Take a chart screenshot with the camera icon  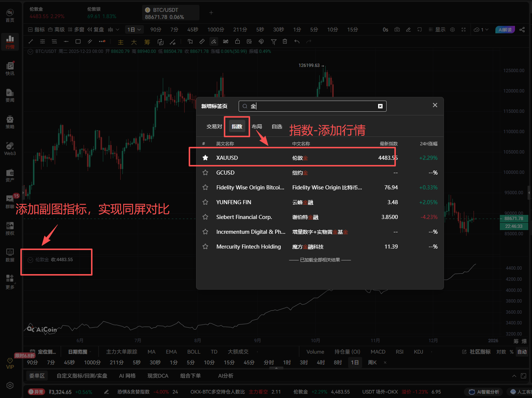(397, 30)
